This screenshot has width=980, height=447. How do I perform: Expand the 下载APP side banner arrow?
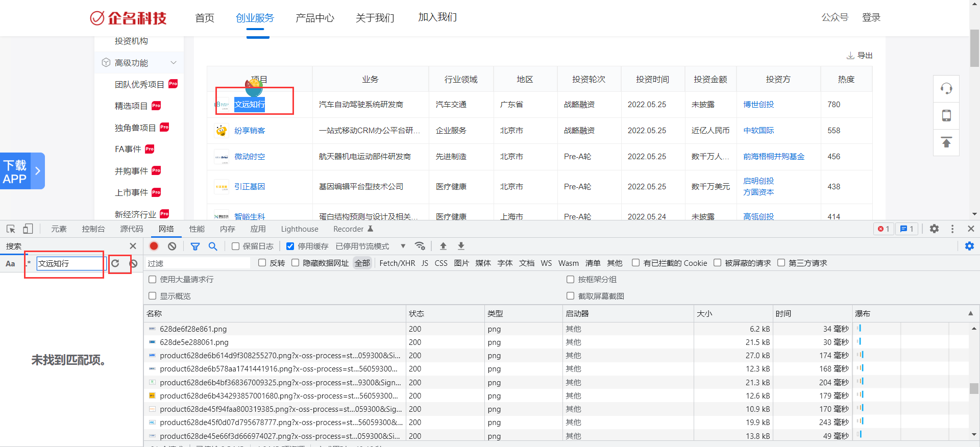[x=38, y=171]
